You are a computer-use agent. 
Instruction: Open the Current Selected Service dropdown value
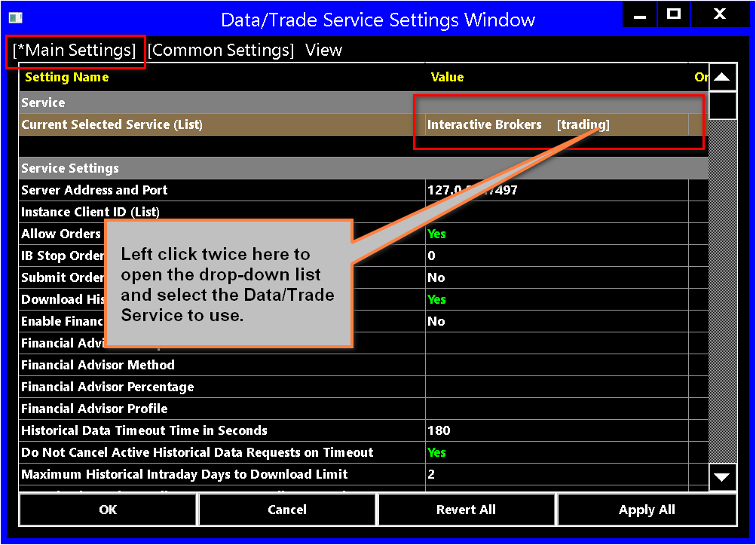click(x=556, y=124)
